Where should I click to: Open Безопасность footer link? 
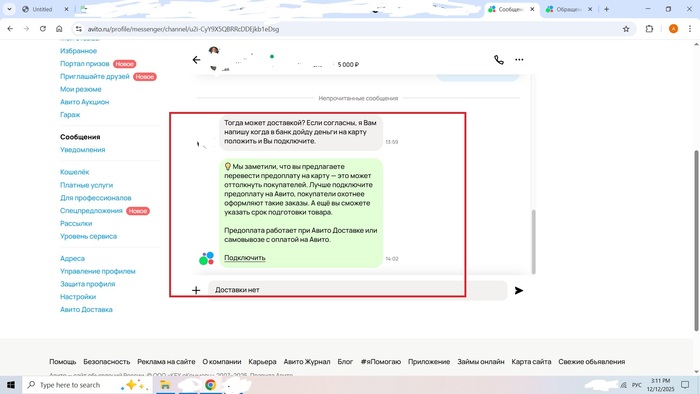107,361
